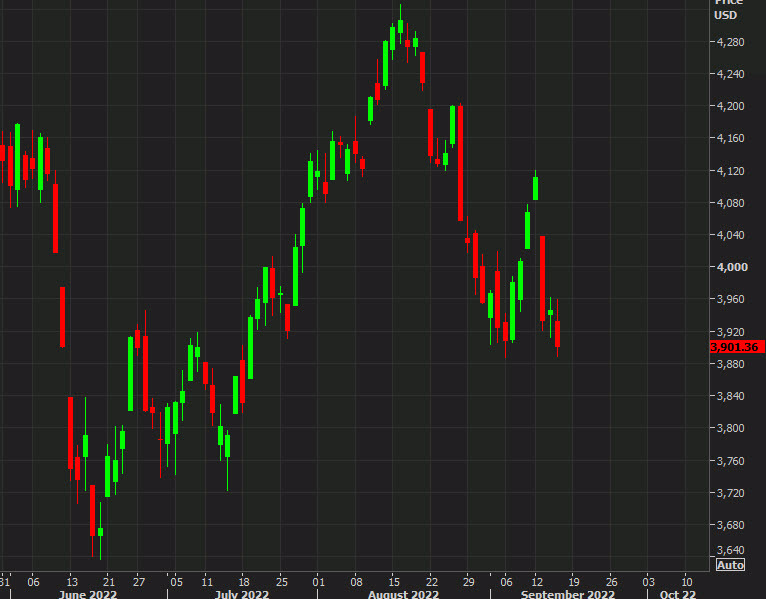Screen dimensions: 766x599
Task: Click the 4,160 price axis label
Action: pyautogui.click(x=730, y=138)
